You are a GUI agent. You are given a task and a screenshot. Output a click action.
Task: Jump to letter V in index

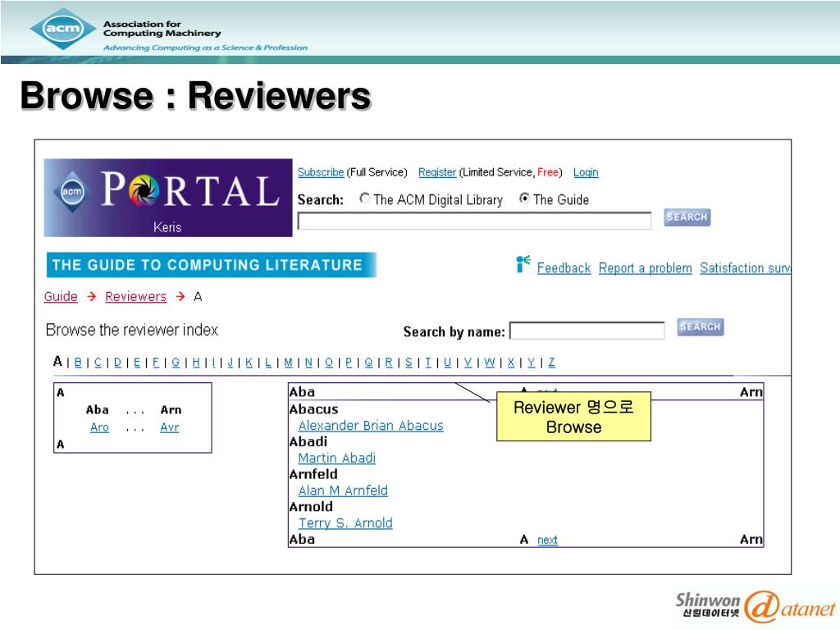(468, 363)
